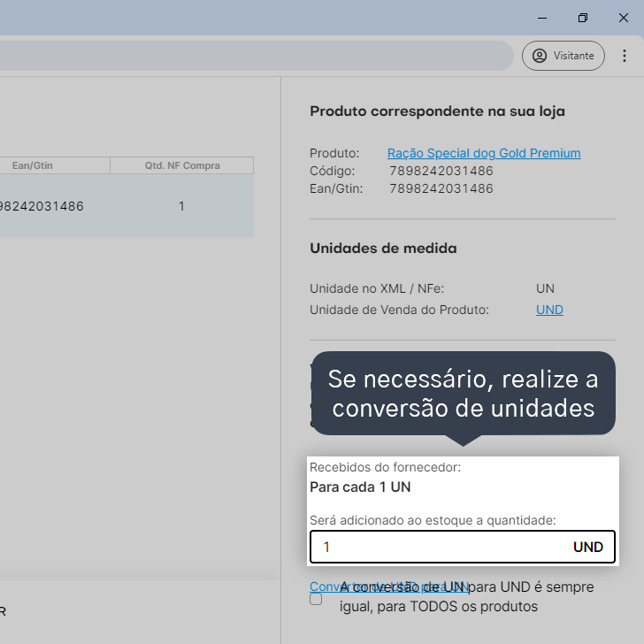Image resolution: width=644 pixels, height=644 pixels.
Task: Minimize the browser window
Action: (542, 18)
